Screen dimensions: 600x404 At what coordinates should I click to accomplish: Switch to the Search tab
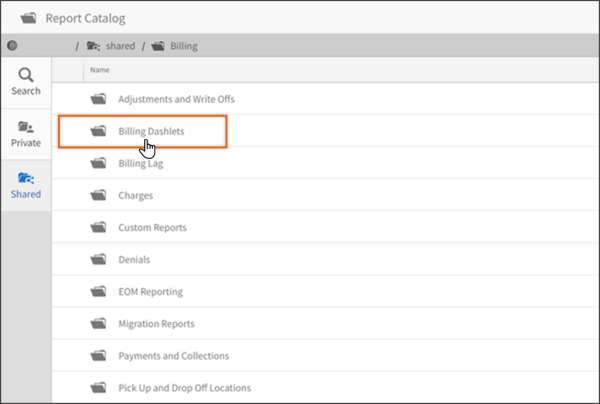26,81
